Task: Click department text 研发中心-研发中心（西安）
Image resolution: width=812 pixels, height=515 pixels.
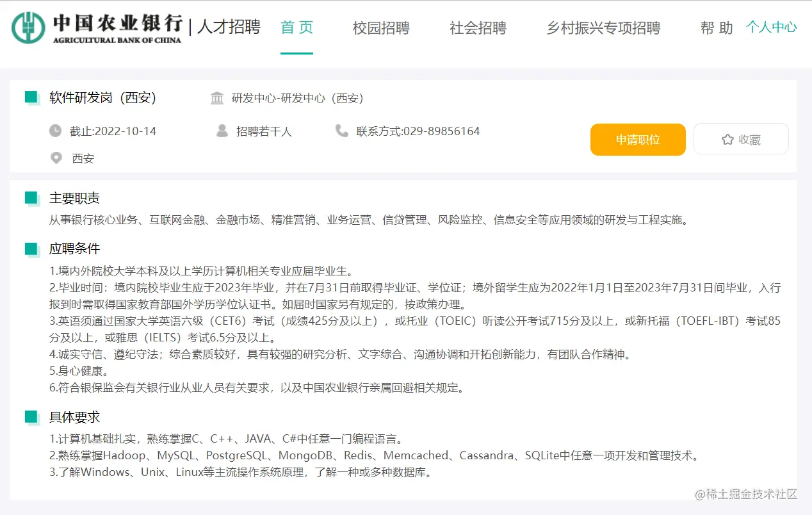Action: click(298, 98)
